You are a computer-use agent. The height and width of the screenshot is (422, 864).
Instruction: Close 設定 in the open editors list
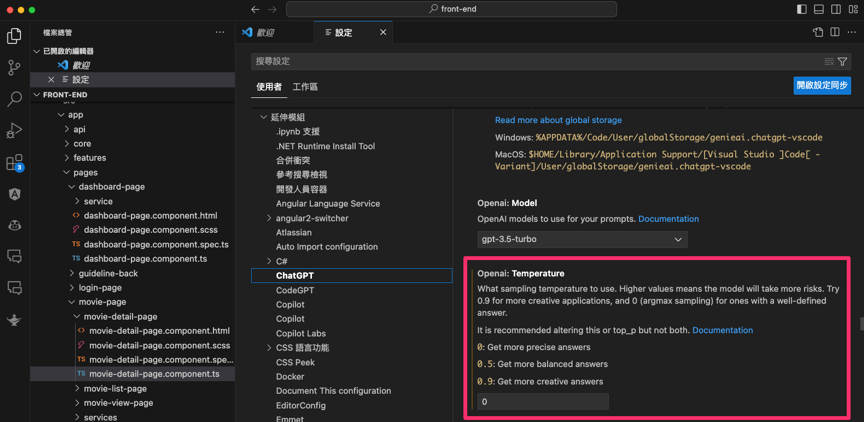[x=51, y=80]
